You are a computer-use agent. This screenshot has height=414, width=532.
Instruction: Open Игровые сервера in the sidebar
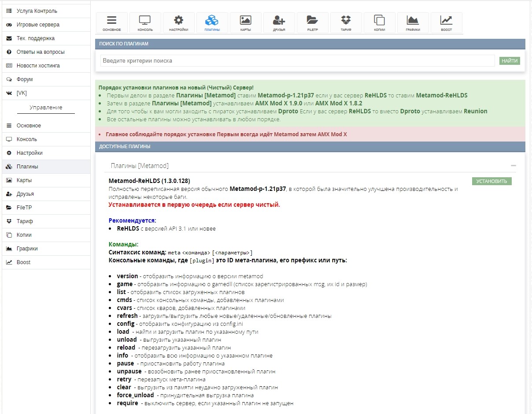(38, 25)
